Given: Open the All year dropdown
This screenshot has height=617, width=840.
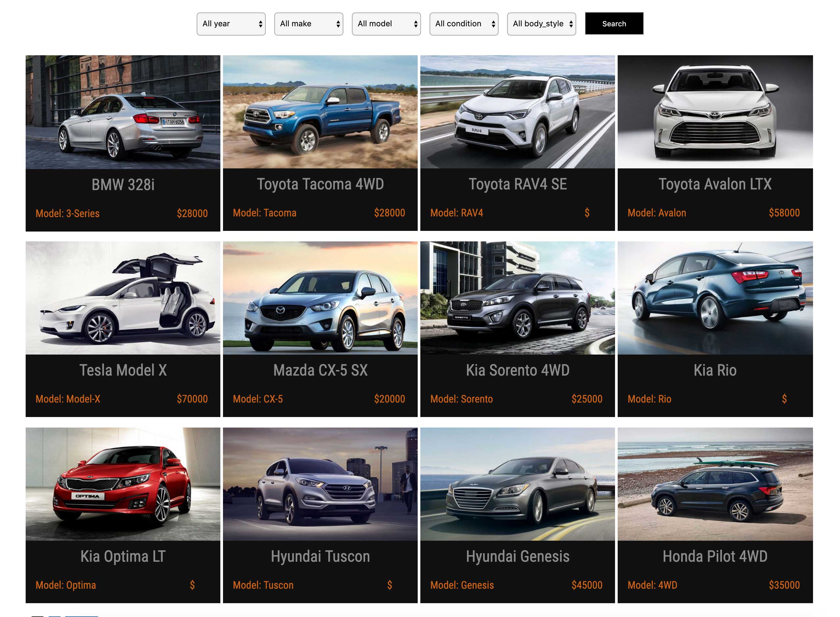Looking at the screenshot, I should 231,24.
